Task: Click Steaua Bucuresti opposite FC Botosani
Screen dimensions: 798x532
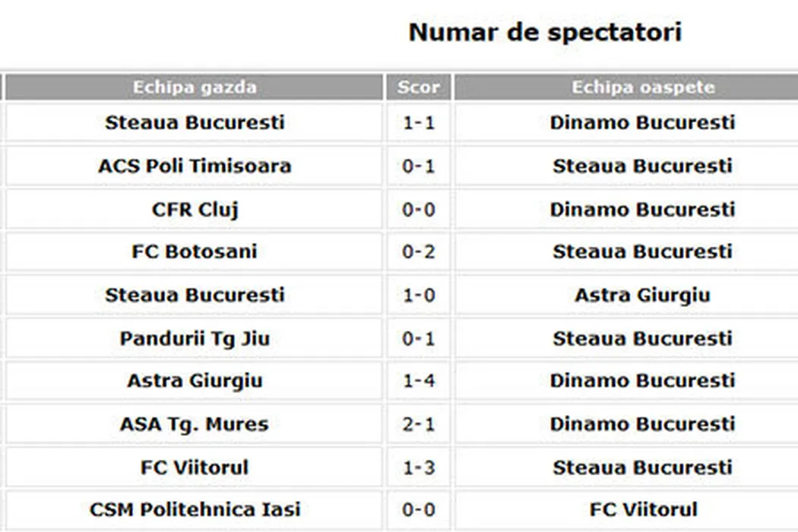Action: point(643,252)
